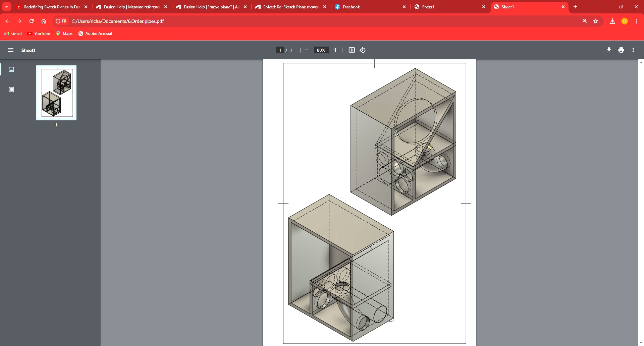Toggle the PDF sidebar menu button

[11, 50]
